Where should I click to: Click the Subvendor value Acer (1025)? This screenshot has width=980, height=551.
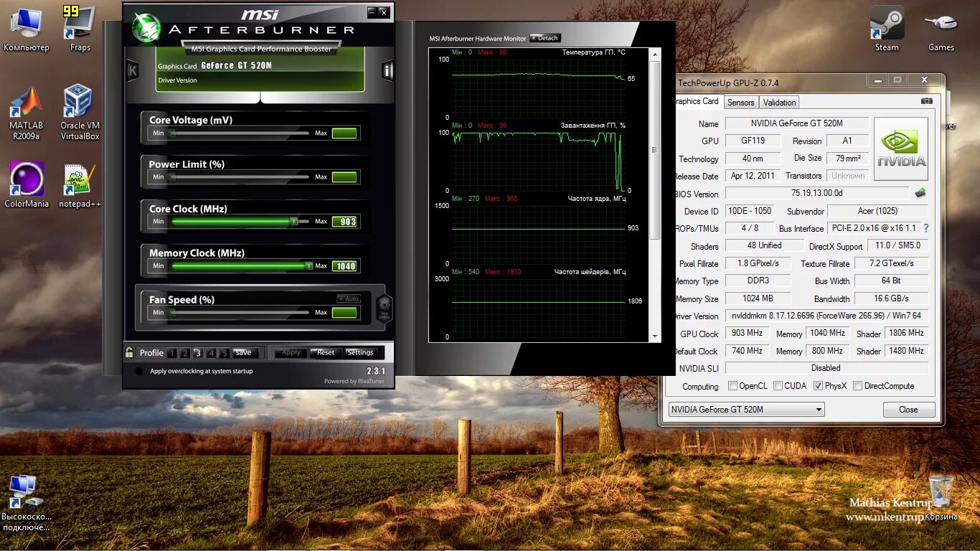(877, 211)
